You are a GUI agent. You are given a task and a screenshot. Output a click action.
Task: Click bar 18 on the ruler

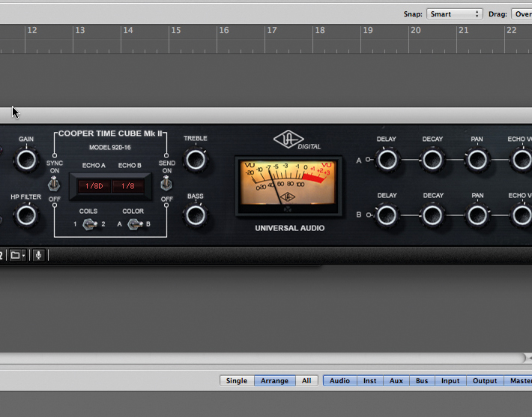click(320, 30)
